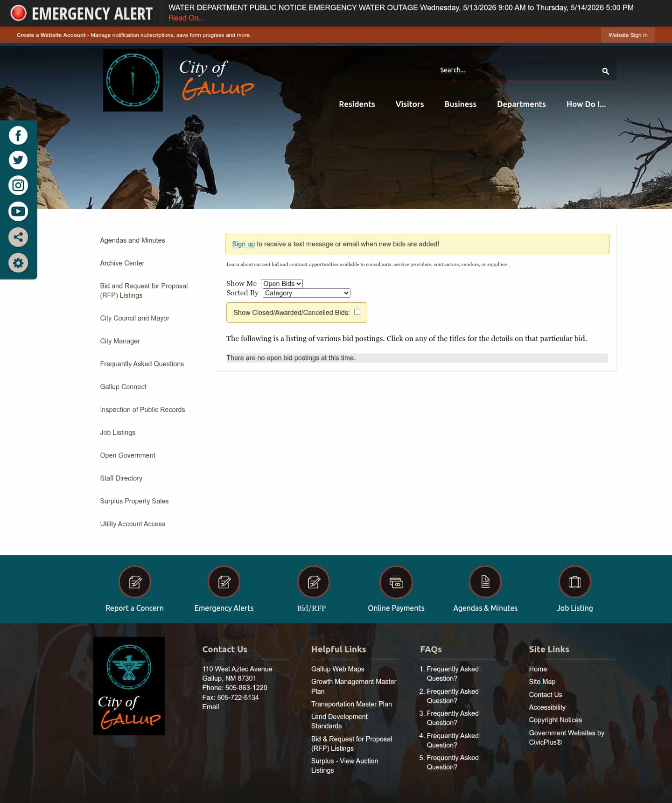Click the Emergency Alerts circle icon

(224, 582)
